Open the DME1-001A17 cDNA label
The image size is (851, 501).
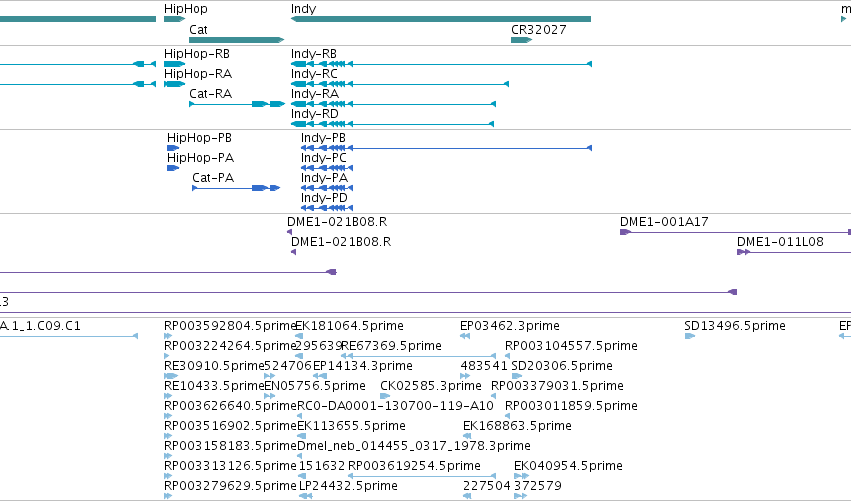[x=664, y=222]
